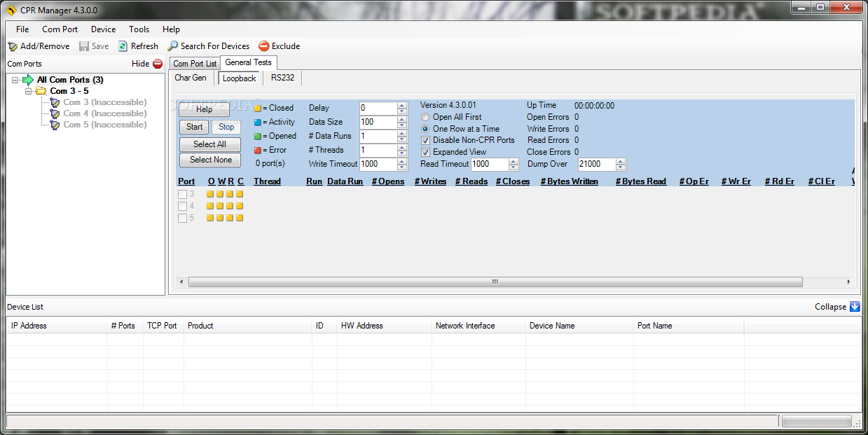Screen dimensions: 868x435
Task: Switch to the Com Port List tab
Action: (195, 64)
